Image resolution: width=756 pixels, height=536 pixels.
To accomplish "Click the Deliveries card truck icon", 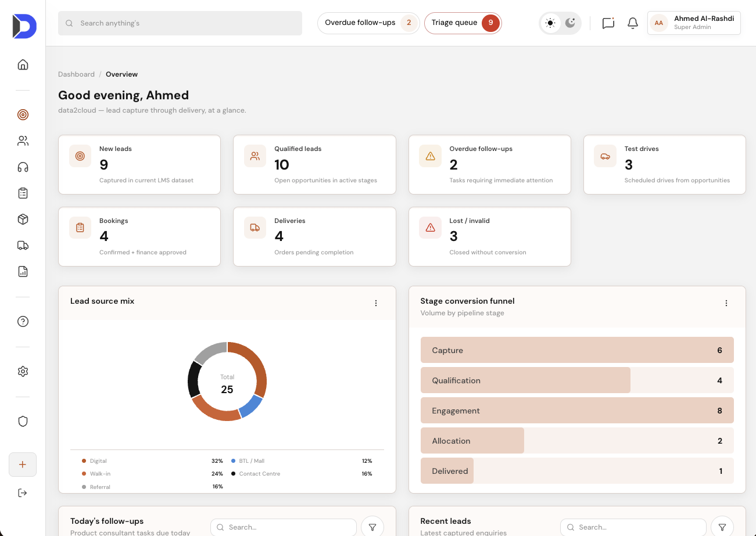I will pos(255,228).
